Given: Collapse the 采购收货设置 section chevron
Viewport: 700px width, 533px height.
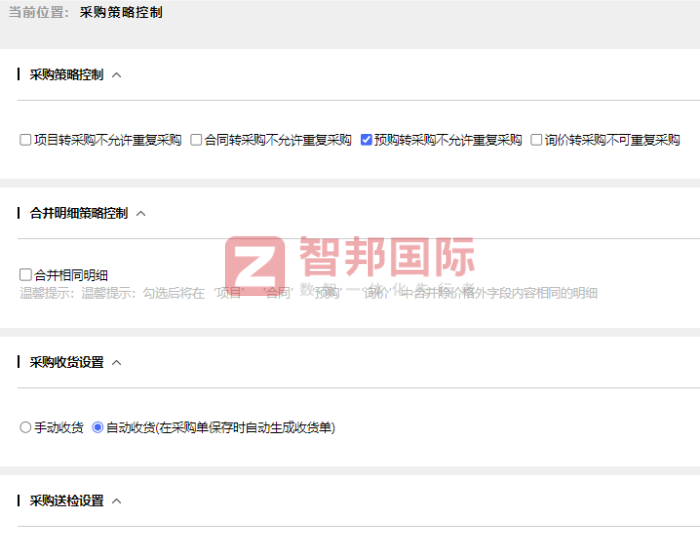Looking at the screenshot, I should (x=117, y=362).
